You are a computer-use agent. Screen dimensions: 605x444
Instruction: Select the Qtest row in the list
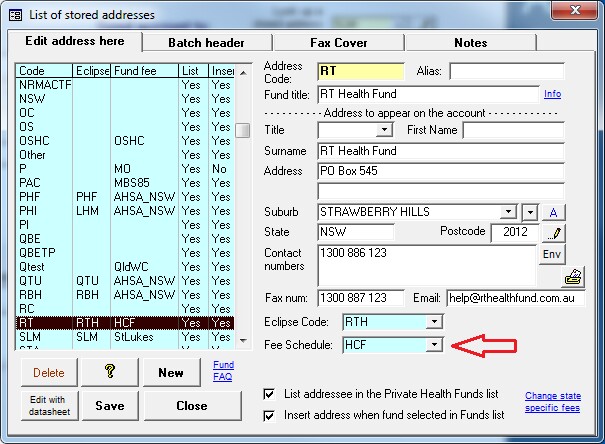125,267
